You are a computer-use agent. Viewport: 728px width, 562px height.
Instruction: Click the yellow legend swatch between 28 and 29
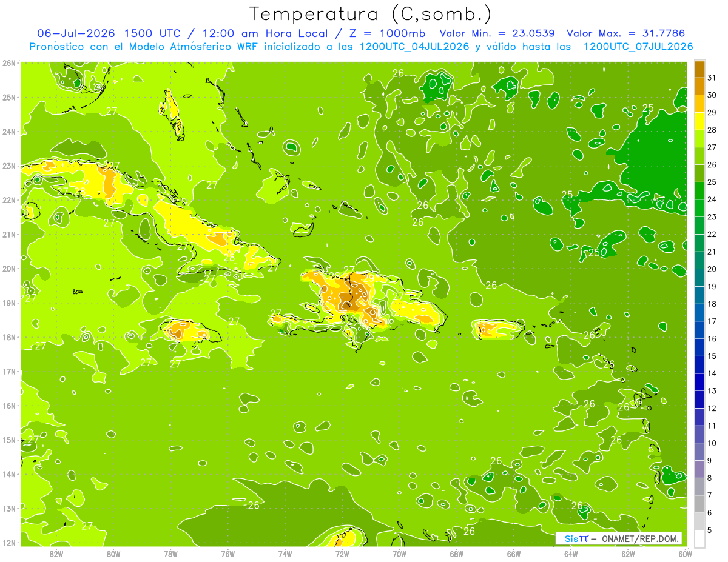700,121
